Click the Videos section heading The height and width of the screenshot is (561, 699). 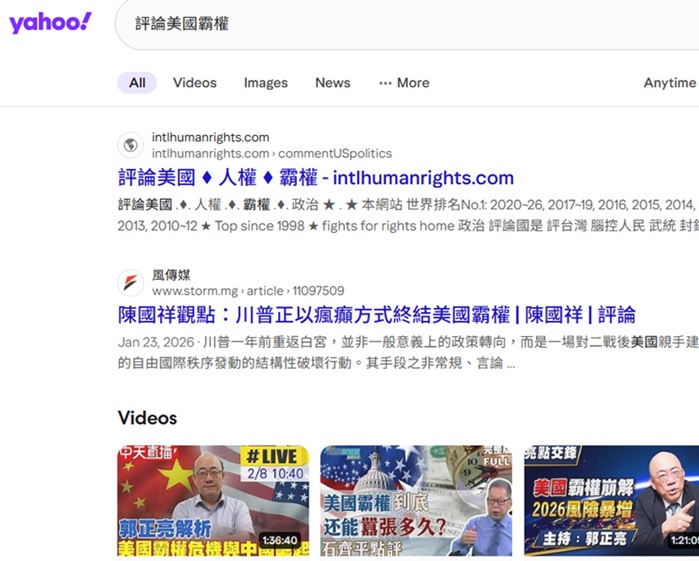click(x=147, y=418)
